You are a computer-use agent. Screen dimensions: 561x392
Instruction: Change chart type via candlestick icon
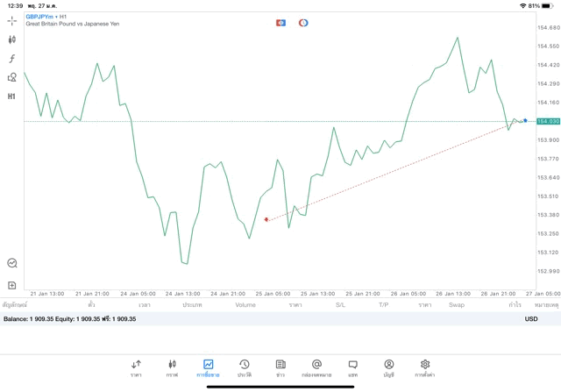(x=12, y=39)
